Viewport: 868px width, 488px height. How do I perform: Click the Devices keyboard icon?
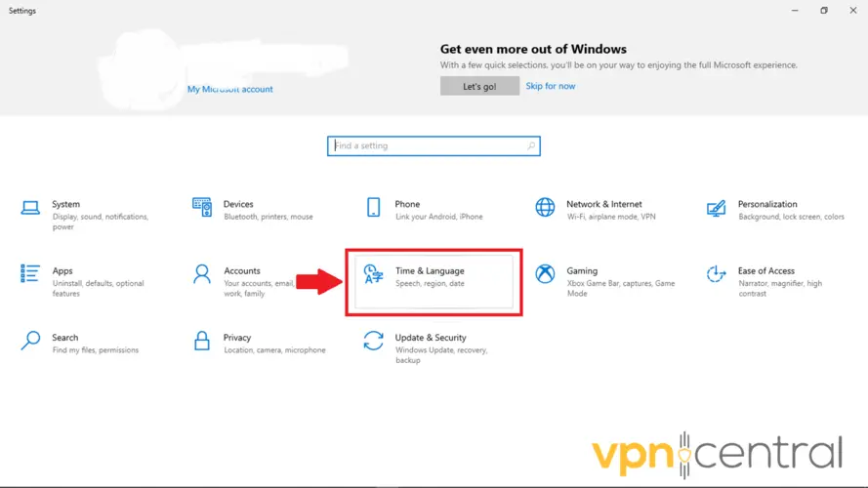[202, 207]
